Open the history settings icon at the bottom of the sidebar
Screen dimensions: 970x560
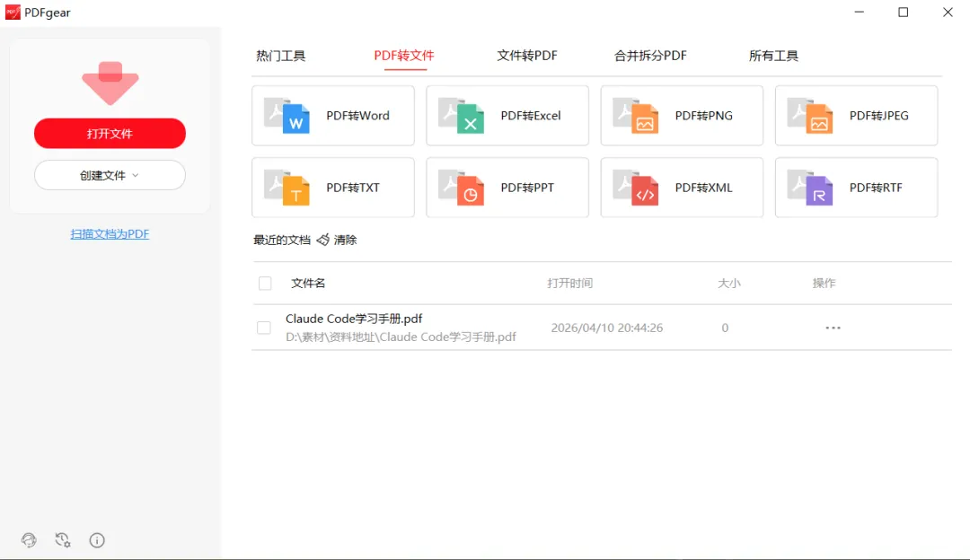point(63,540)
